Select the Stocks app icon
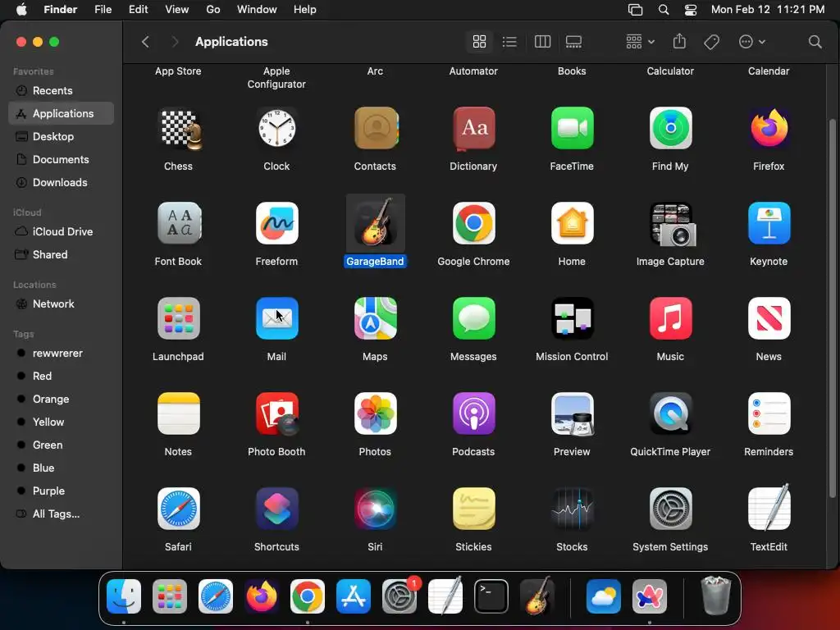Screen dimensions: 840x630 point(572,509)
